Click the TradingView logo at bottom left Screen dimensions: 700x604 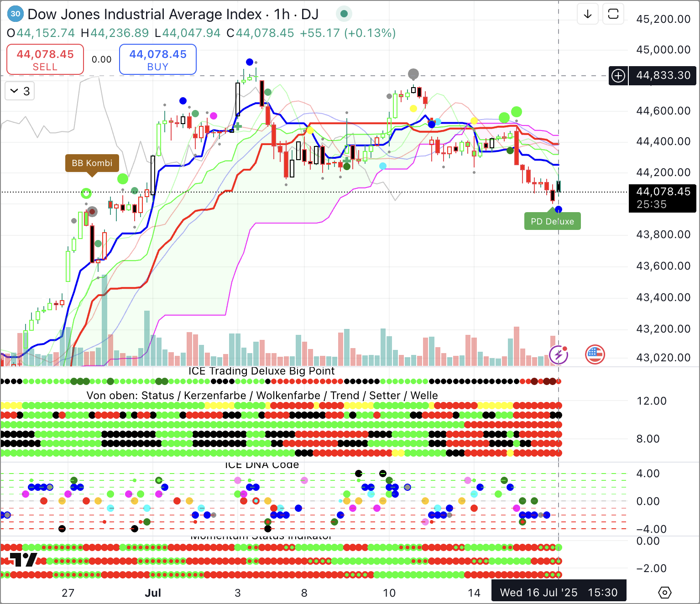[23, 559]
